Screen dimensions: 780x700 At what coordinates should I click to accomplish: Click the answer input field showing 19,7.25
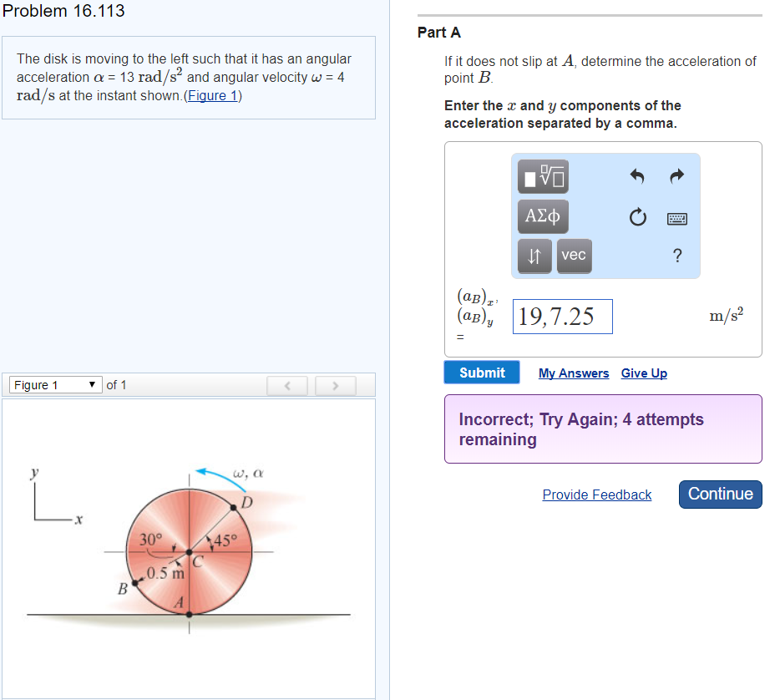[x=562, y=316]
